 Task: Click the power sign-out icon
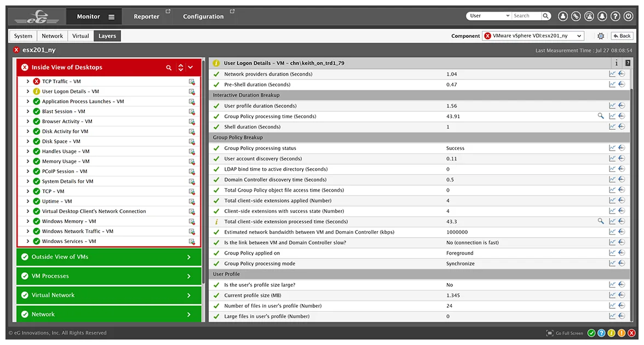click(629, 16)
